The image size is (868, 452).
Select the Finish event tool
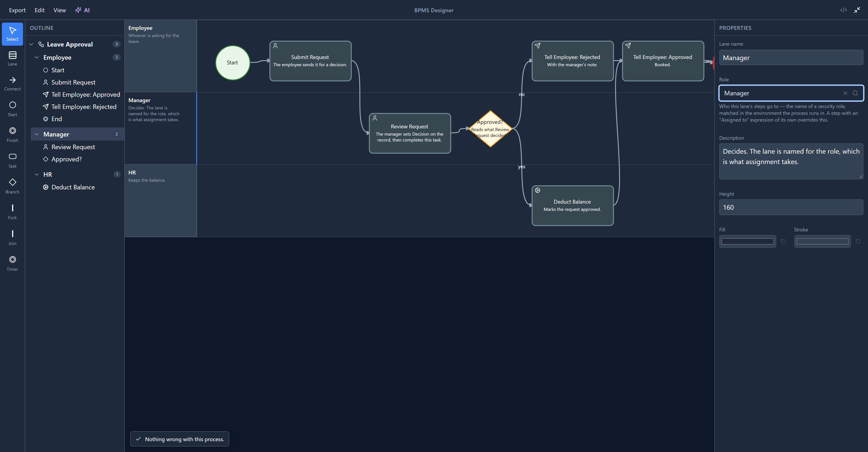point(12,135)
